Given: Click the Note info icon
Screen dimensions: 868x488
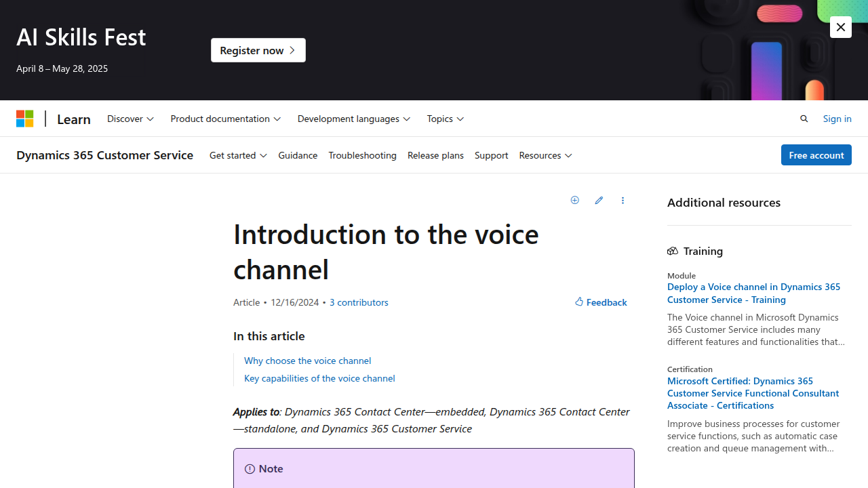Looking at the screenshot, I should [250, 469].
